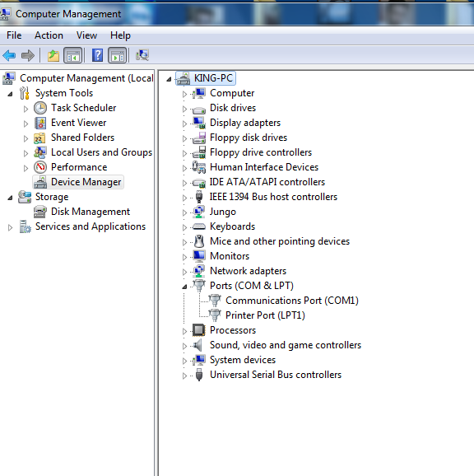Viewport: 474px width, 476px height.
Task: Select Disk Management under Storage
Action: tap(91, 212)
